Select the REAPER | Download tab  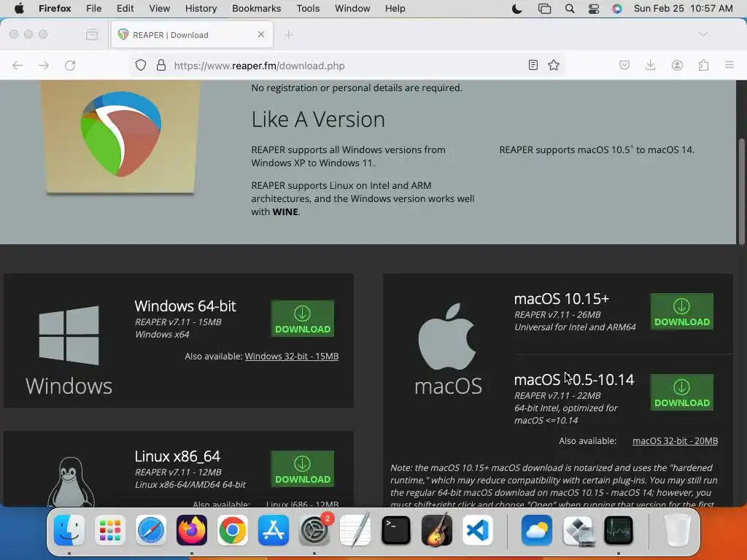[192, 35]
